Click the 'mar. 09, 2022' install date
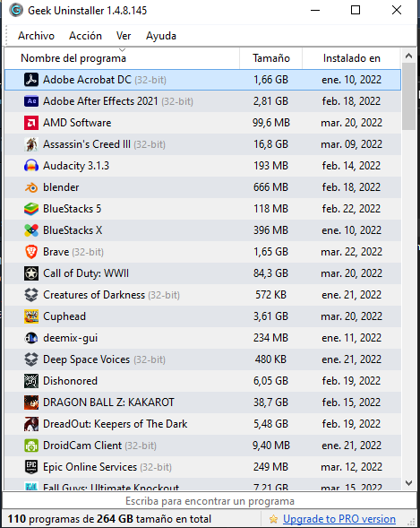The height and width of the screenshot is (528, 420). tap(351, 144)
